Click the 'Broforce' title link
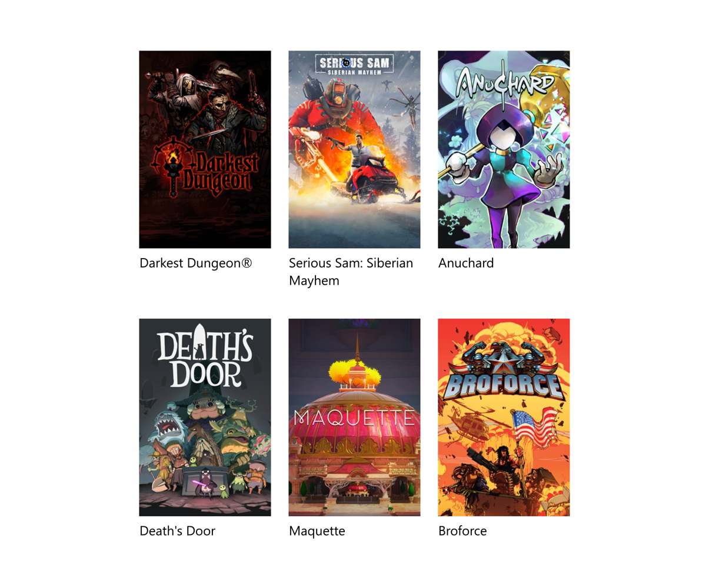Screen dimensions: 709x588 click(462, 531)
